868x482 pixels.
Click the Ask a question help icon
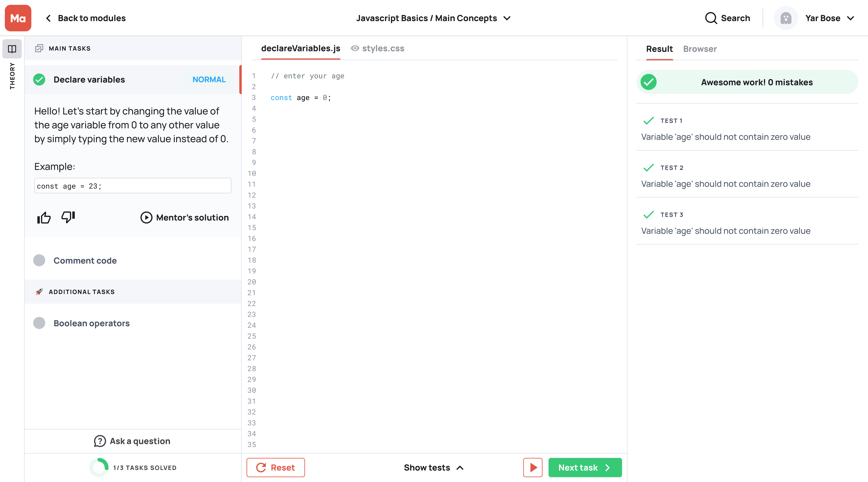pyautogui.click(x=100, y=441)
